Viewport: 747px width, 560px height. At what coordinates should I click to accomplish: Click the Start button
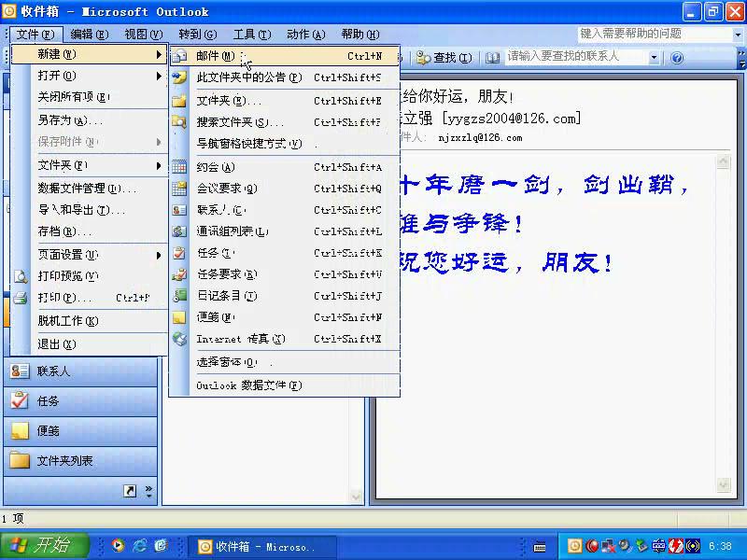[x=44, y=546]
